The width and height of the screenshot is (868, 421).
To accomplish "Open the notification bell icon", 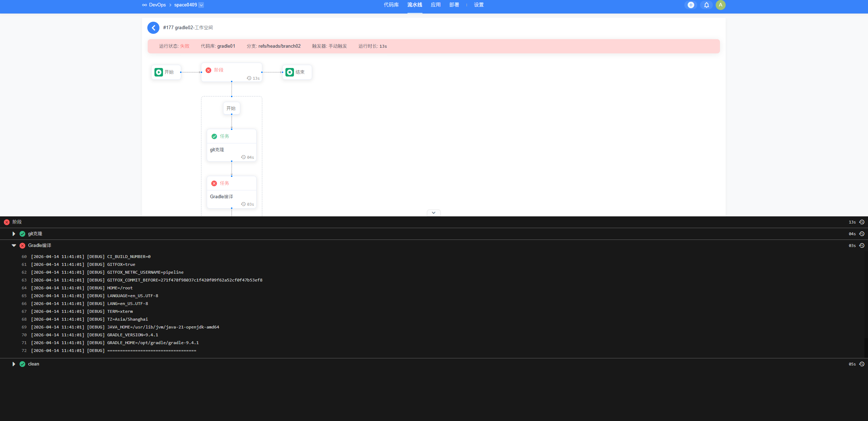I will 706,5.
